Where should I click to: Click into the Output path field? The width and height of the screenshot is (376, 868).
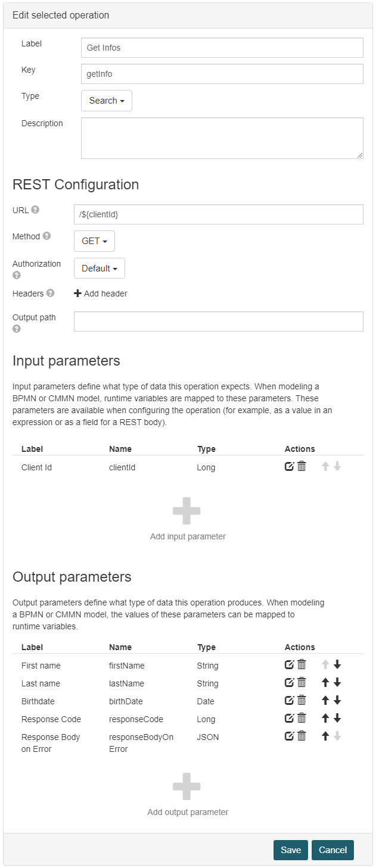click(x=218, y=321)
